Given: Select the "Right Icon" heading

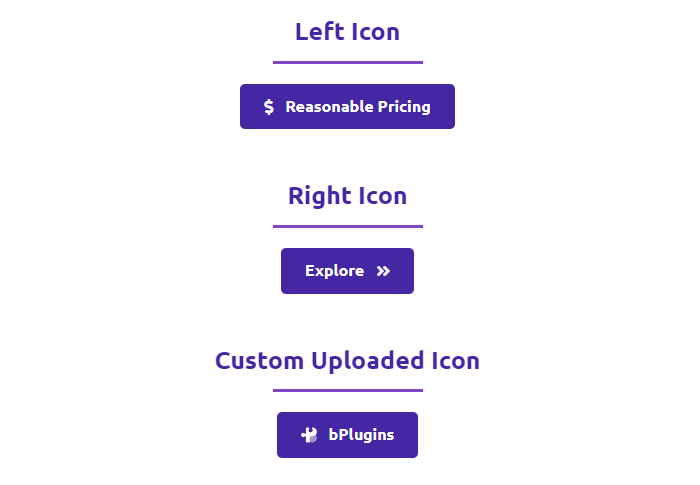Looking at the screenshot, I should [x=347, y=195].
